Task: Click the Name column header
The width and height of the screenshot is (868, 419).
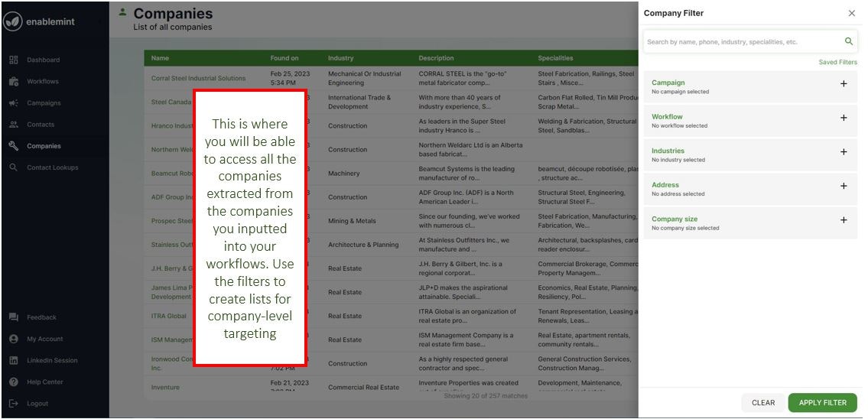Action: pyautogui.click(x=160, y=57)
